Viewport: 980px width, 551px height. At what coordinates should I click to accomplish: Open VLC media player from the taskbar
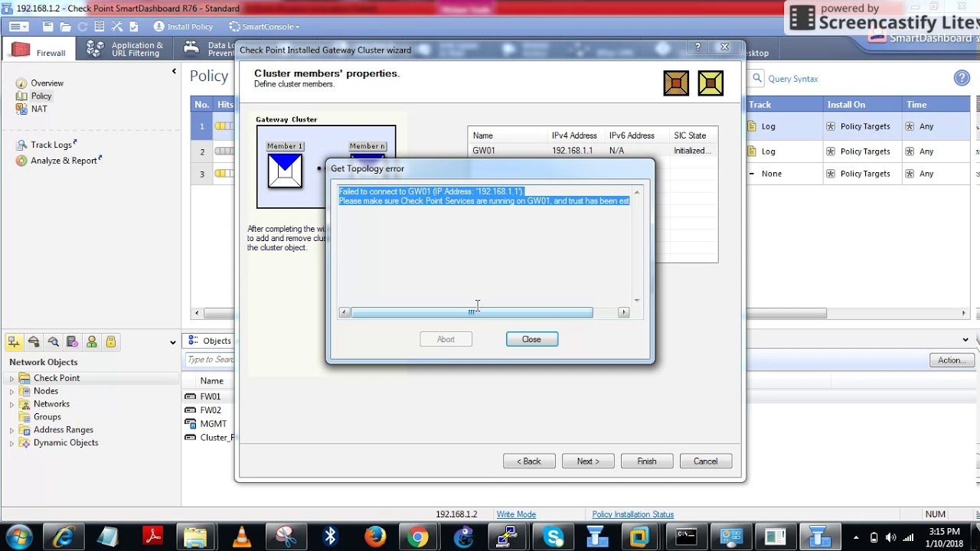click(241, 537)
